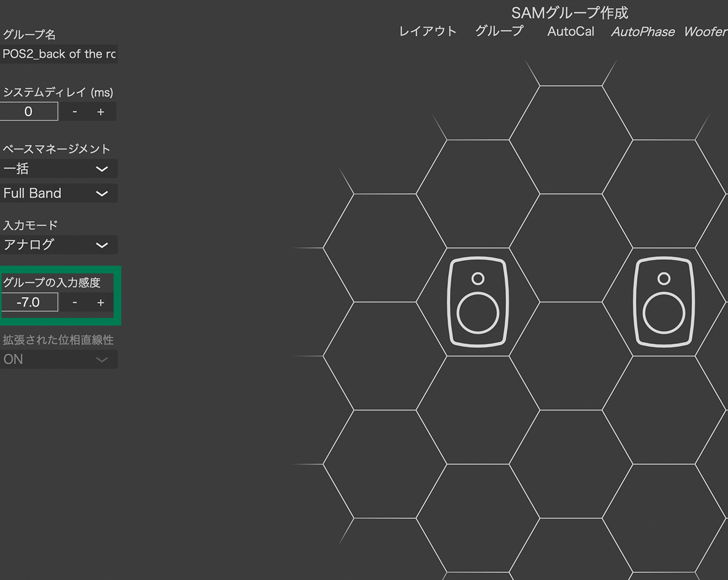Open the グループ tab
Image resolution: width=728 pixels, height=580 pixels.
click(499, 32)
